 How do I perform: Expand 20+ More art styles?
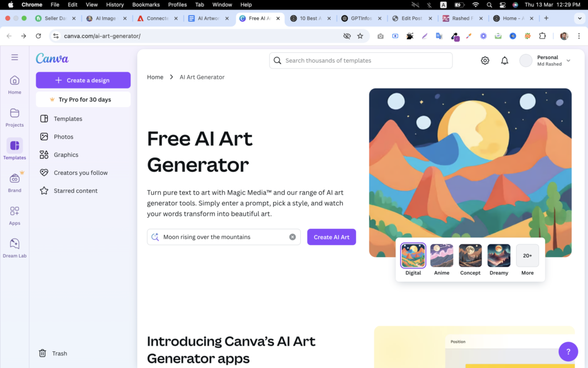(x=527, y=255)
